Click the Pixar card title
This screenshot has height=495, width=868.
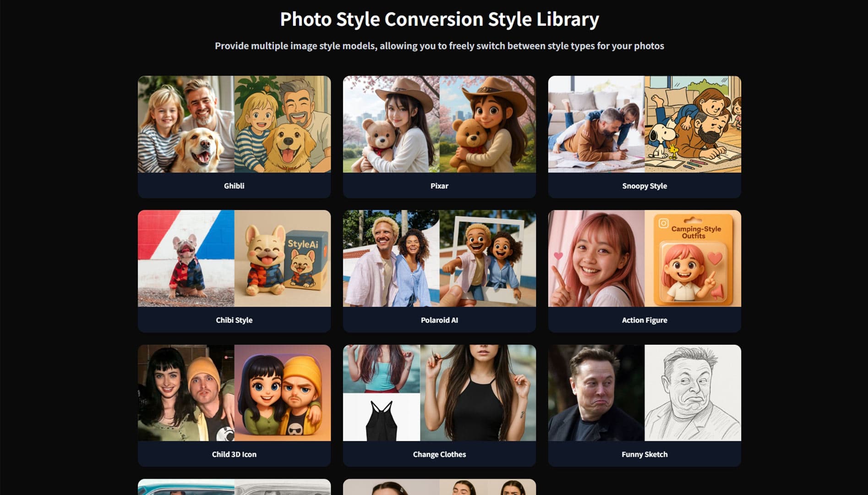[439, 186]
